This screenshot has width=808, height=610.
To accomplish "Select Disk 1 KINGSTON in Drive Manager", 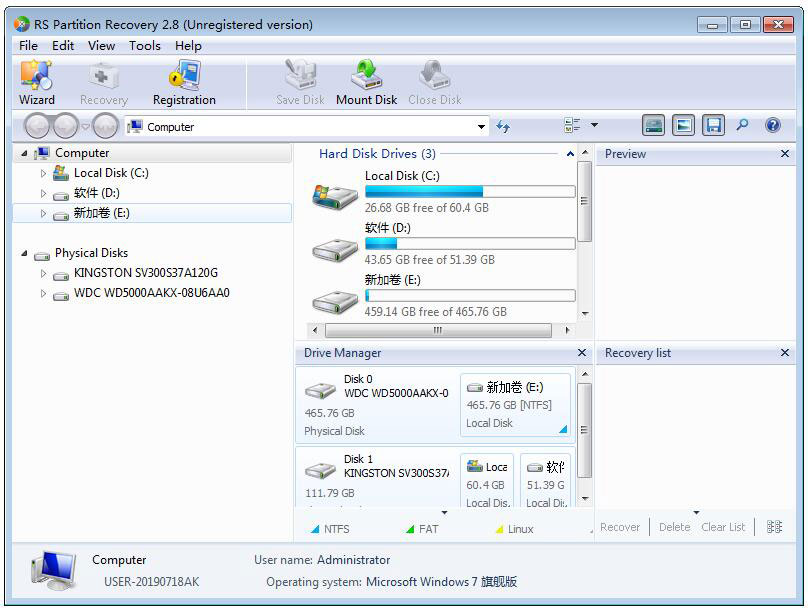I will click(x=377, y=478).
